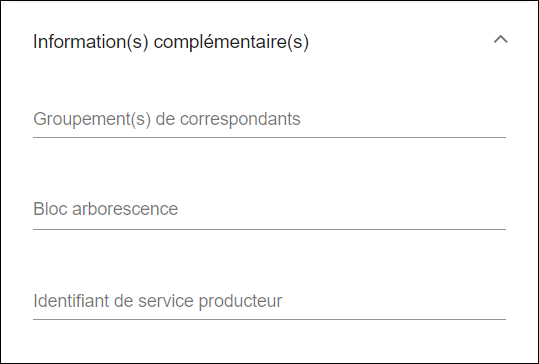
Task: Collapse the Information(s) complémentaire(s) section chevron
Action: coord(500,40)
